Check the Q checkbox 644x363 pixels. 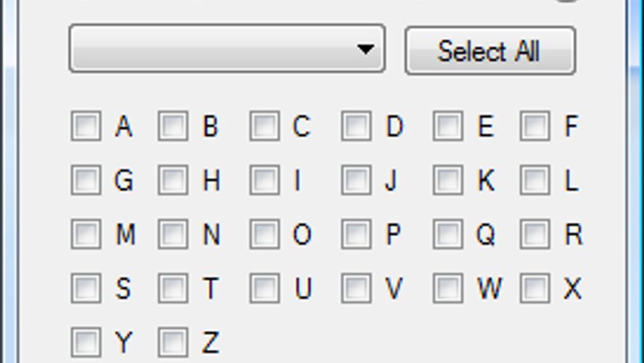(447, 234)
